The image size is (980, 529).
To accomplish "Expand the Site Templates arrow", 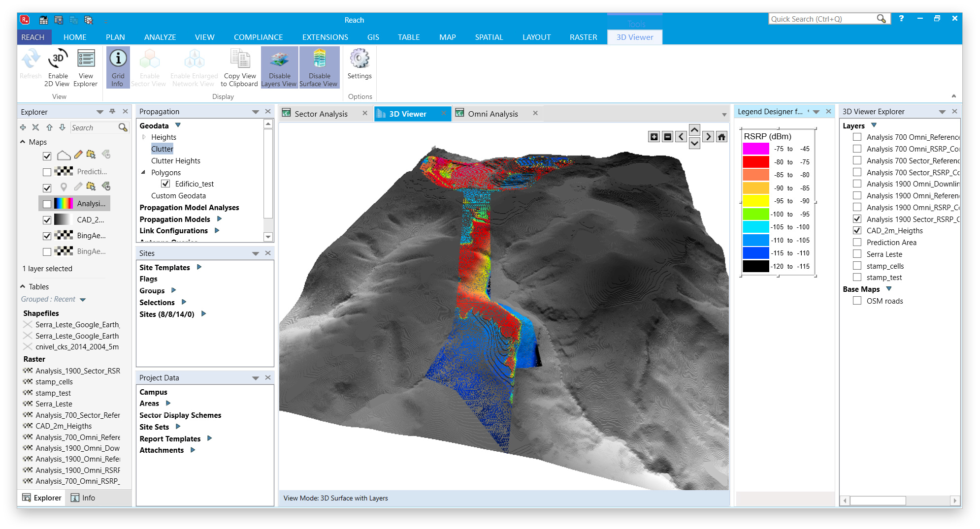I will (199, 267).
